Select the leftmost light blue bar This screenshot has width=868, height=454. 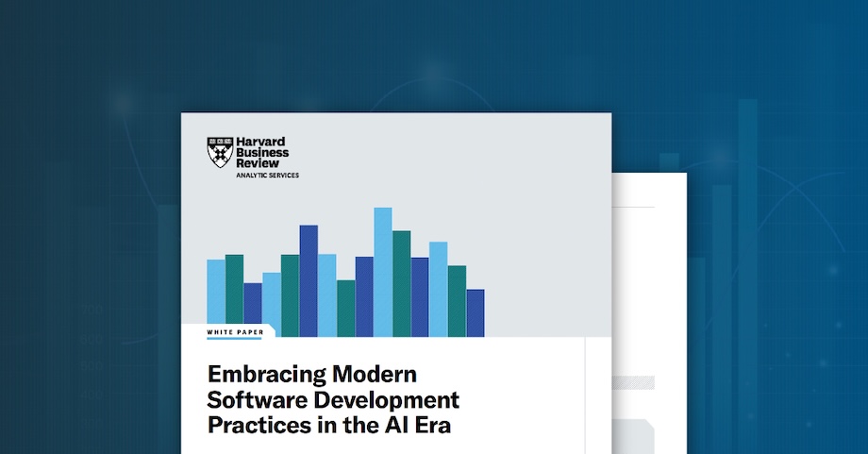coord(216,297)
